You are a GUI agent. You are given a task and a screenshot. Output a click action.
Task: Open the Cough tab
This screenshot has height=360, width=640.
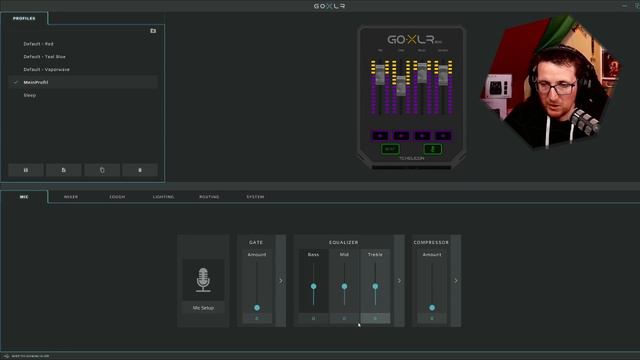click(x=117, y=197)
